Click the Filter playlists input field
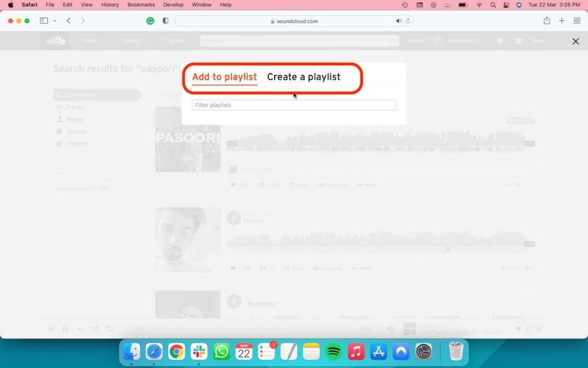The image size is (588, 368). click(x=293, y=105)
